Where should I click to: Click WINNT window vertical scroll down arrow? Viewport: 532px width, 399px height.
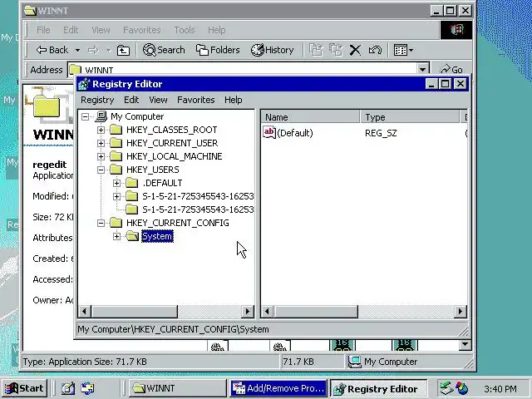[465, 345]
